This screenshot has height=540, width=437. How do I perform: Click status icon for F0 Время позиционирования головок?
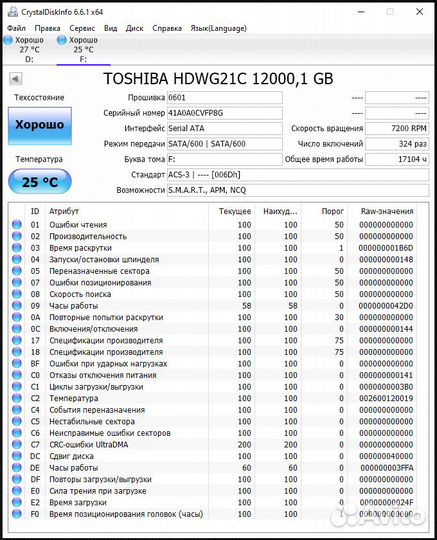coord(17,514)
